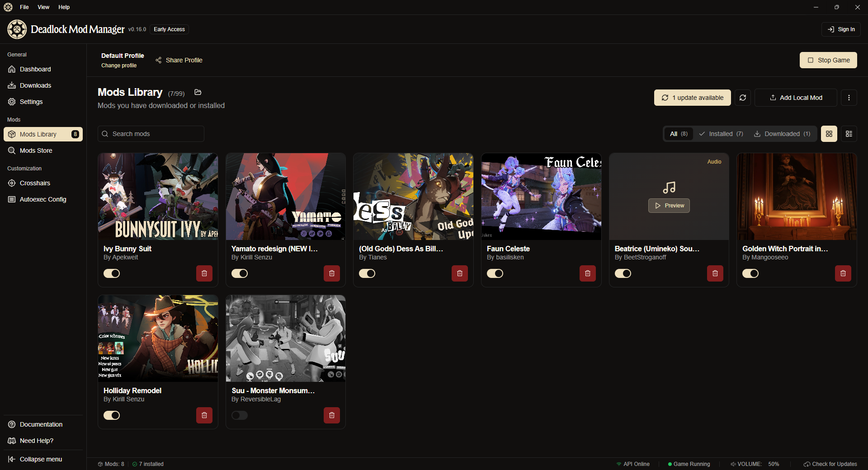Open the Help menu
Screen dimensions: 868x470
point(64,7)
